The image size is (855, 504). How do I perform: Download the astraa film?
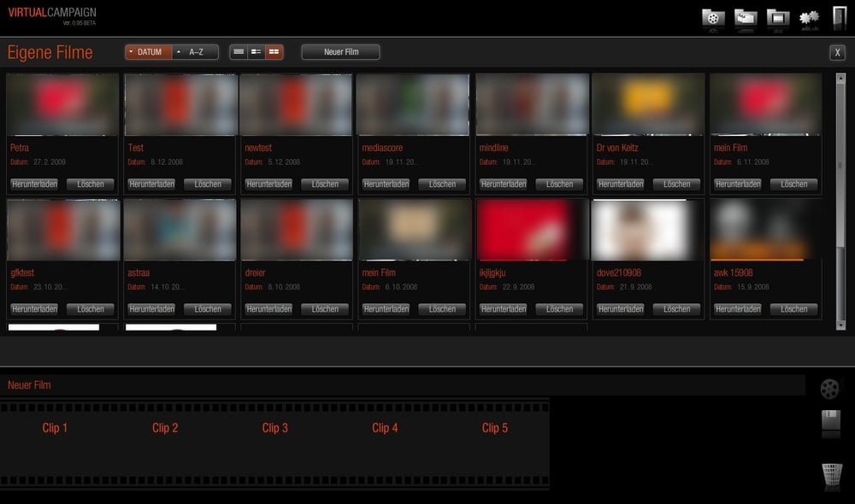coord(151,309)
